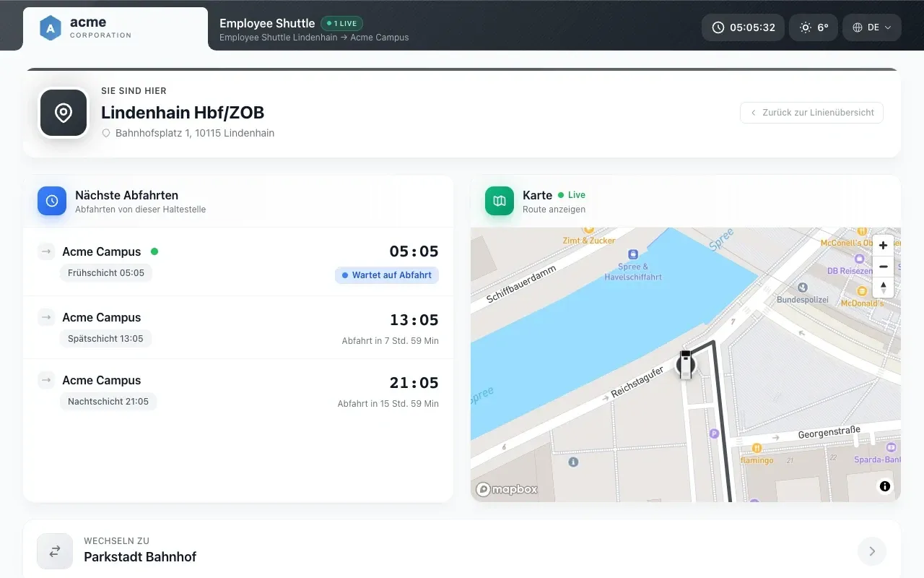Click the blue clock Nächste Abfahrten icon
This screenshot has height=578, width=924.
pyautogui.click(x=52, y=201)
